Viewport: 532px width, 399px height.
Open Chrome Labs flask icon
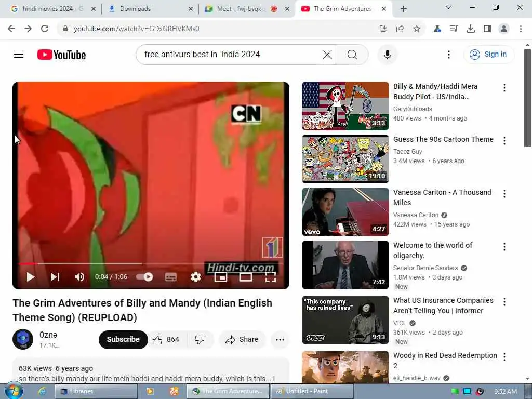(x=437, y=29)
